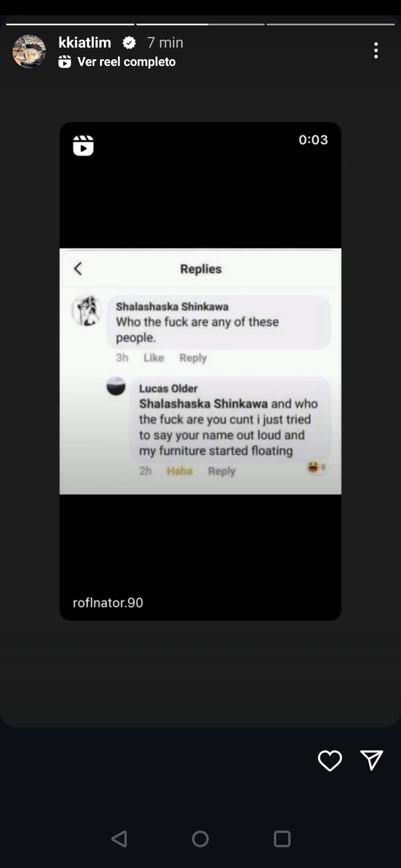Tap the reel icon beside 'Ver reel completo'
This screenshot has width=401, height=868.
[x=64, y=62]
